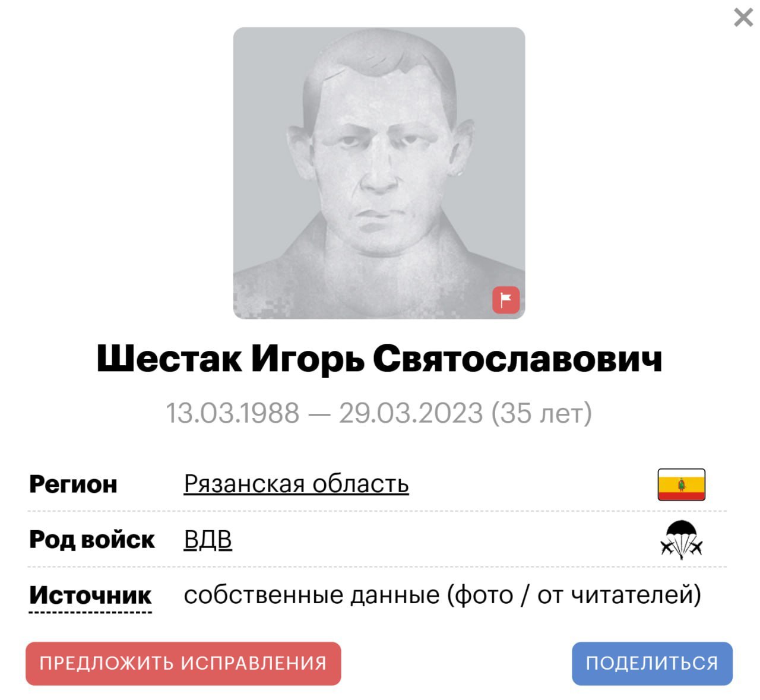The height and width of the screenshot is (700, 760).
Task: Click the Источник dotted-underline label
Action: (90, 596)
